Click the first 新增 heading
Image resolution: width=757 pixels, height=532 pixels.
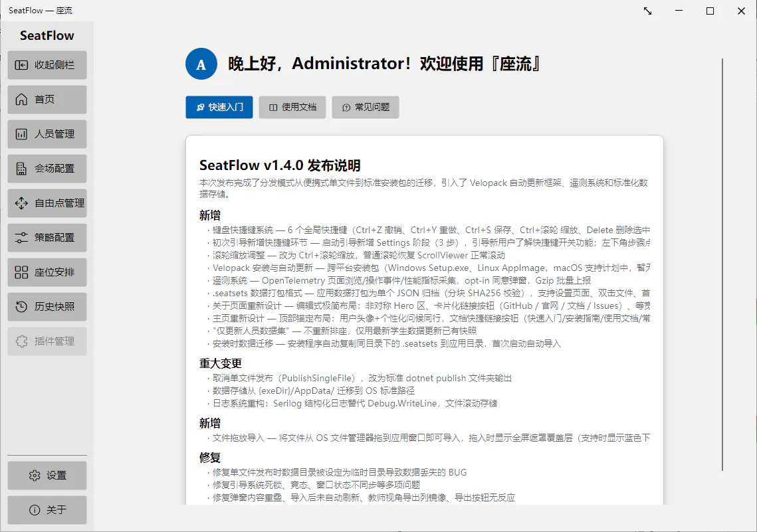210,215
